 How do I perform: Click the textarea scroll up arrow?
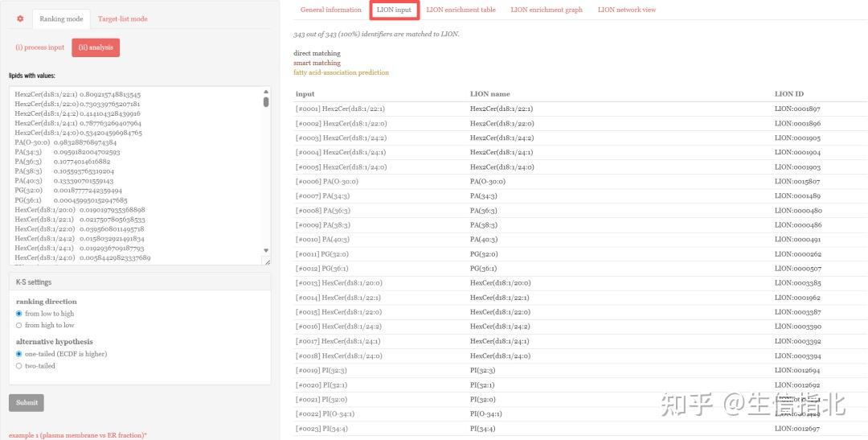[x=266, y=92]
